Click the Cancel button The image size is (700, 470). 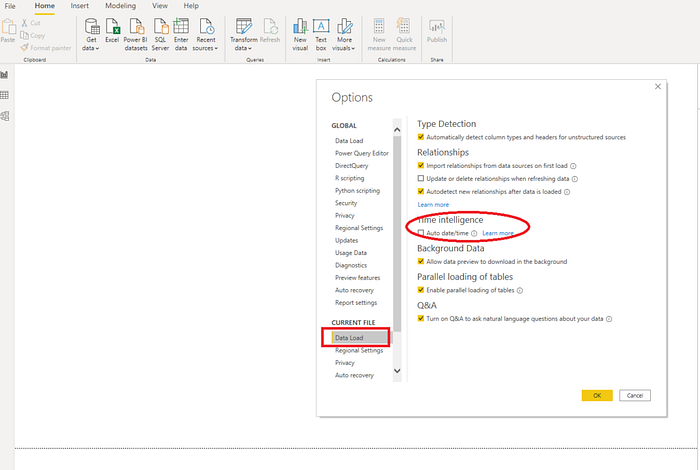click(634, 395)
